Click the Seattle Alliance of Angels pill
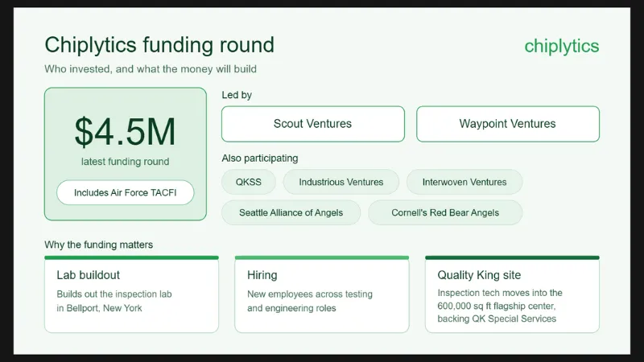 click(x=291, y=212)
